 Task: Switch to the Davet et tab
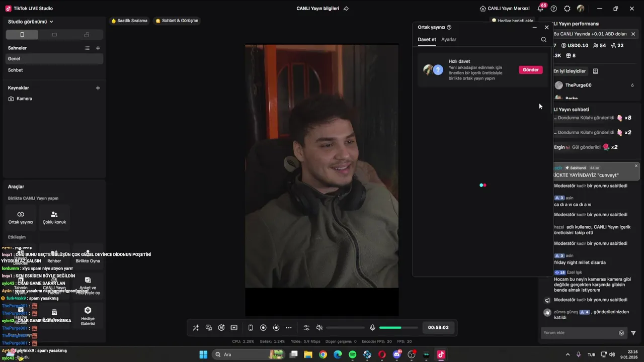[427, 39]
